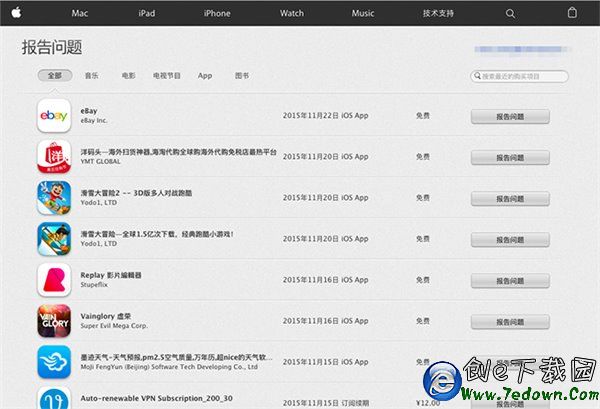Viewport: 600px width, 409px height.
Task: Click the Vainglory 虚荣 title
Action: click(x=106, y=316)
